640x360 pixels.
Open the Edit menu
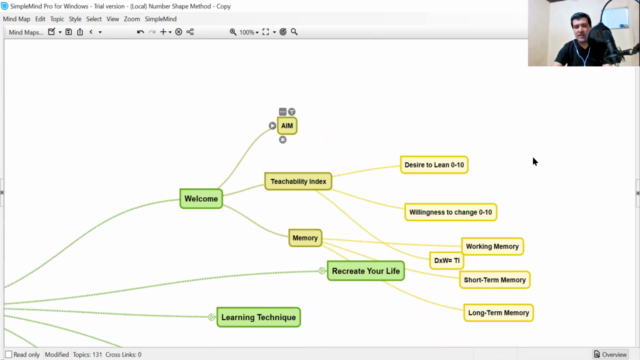coord(40,19)
